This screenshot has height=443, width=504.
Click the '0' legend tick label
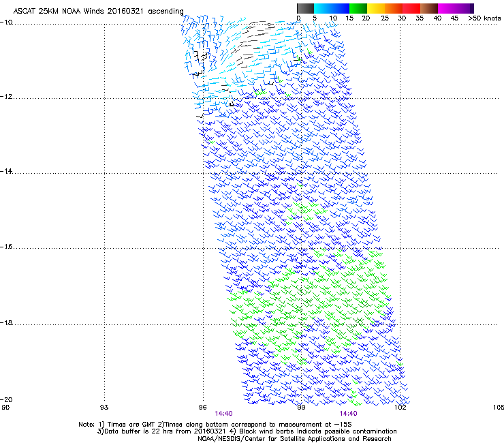(x=298, y=18)
